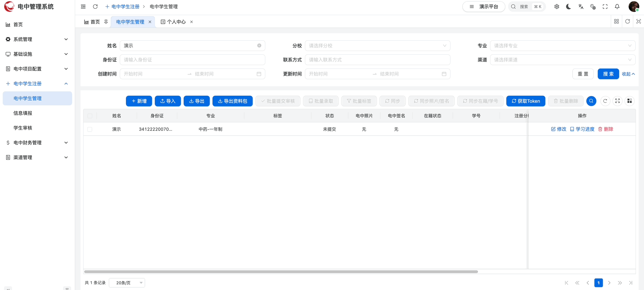Click the 重置 button
This screenshot has height=290, width=644.
[x=583, y=74]
